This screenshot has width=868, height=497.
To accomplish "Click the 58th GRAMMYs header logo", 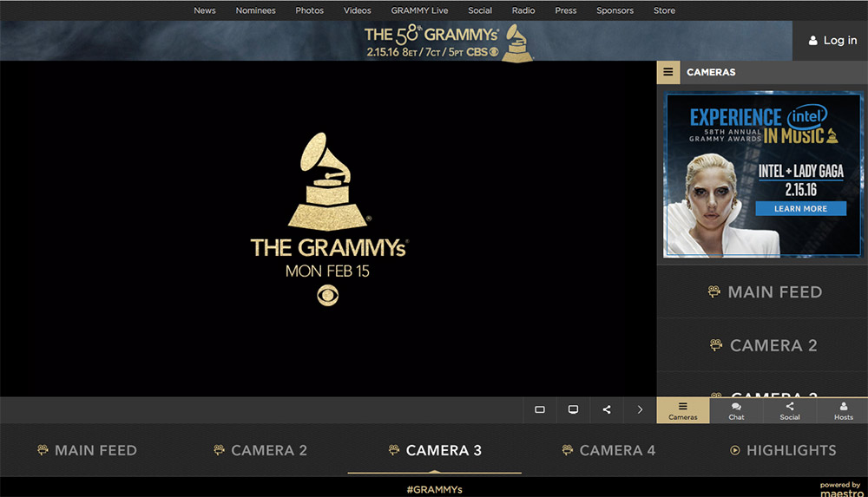I will tap(447, 42).
